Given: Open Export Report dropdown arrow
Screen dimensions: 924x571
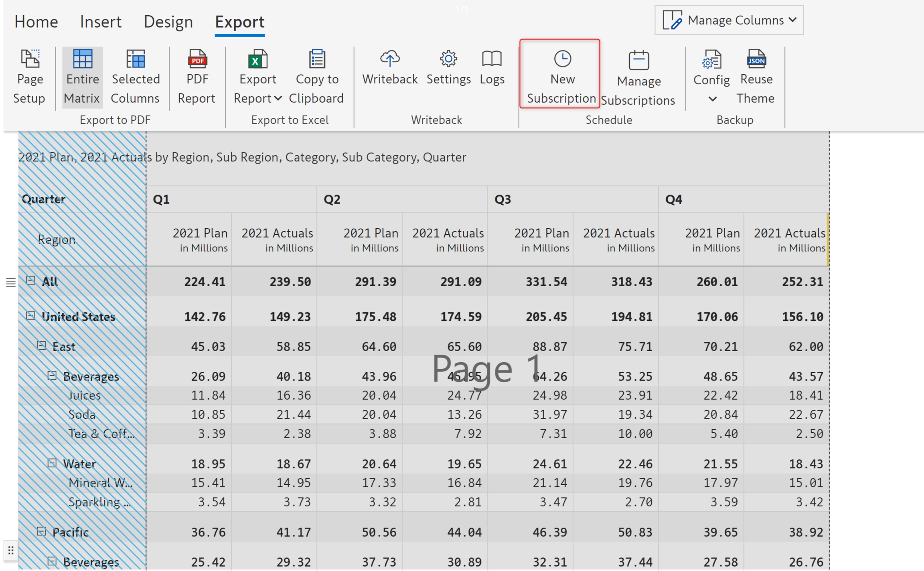Looking at the screenshot, I should (x=278, y=98).
